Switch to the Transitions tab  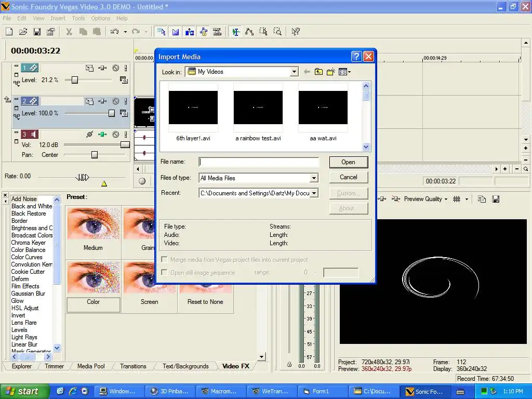(x=133, y=366)
